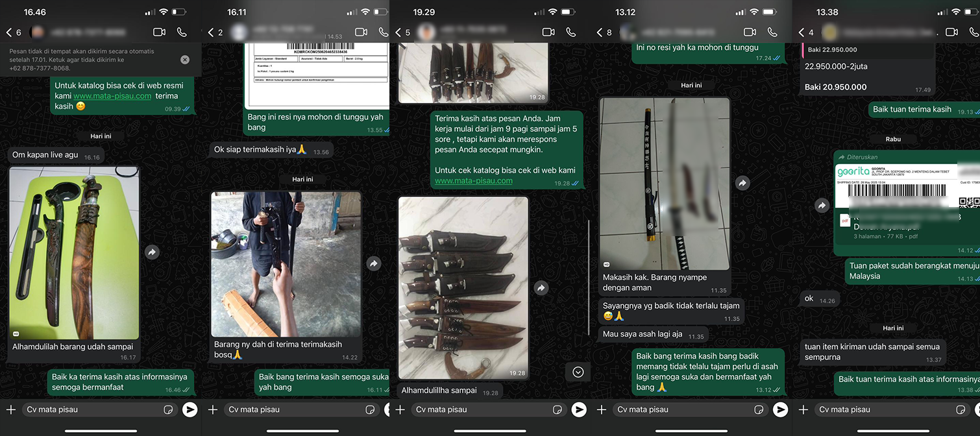Open photo of stacked sheathed knives sent 19.28

click(x=463, y=287)
